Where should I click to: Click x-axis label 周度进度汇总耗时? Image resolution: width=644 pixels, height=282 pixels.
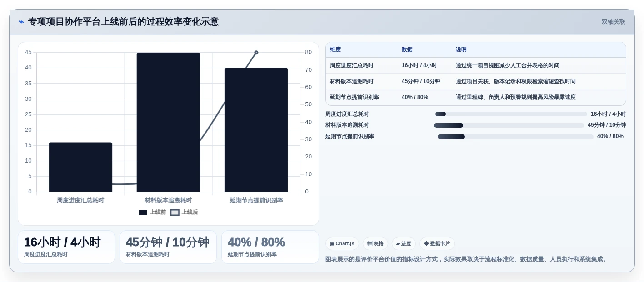coord(80,200)
